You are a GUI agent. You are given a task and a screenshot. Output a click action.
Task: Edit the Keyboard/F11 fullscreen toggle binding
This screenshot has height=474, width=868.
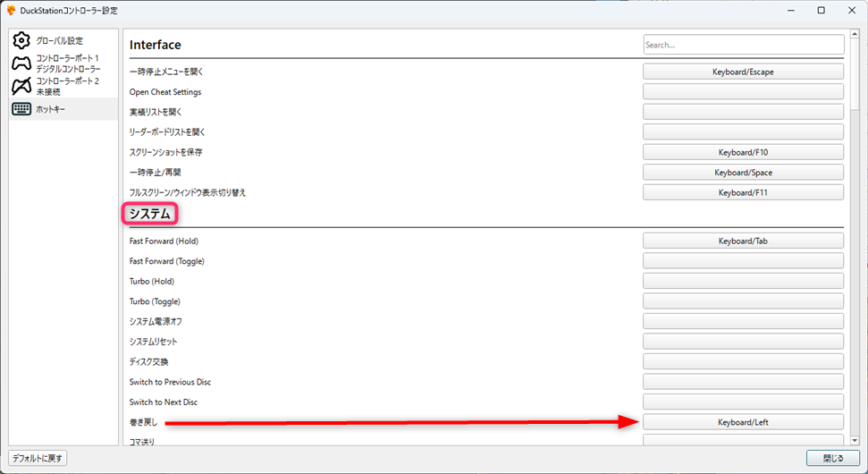pyautogui.click(x=743, y=192)
